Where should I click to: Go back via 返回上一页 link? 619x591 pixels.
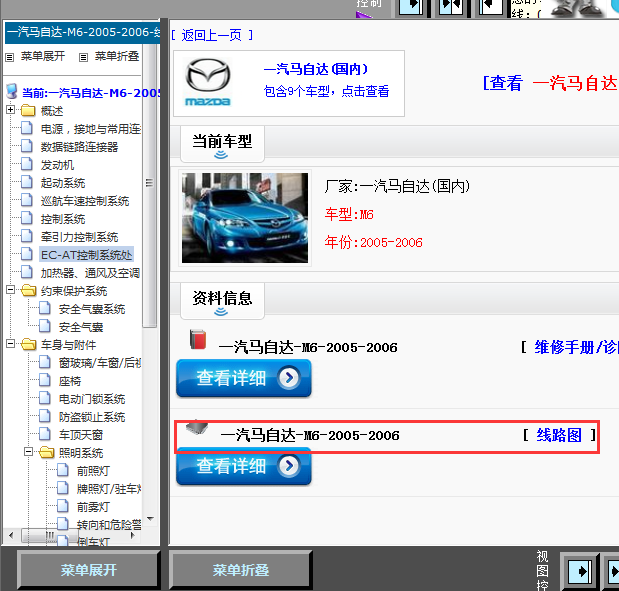212,36
